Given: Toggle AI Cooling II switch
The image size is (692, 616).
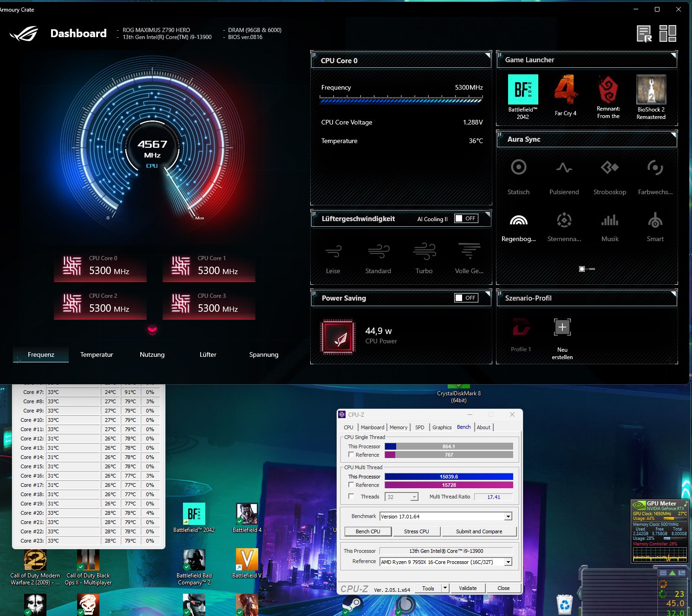Looking at the screenshot, I should click(x=466, y=219).
